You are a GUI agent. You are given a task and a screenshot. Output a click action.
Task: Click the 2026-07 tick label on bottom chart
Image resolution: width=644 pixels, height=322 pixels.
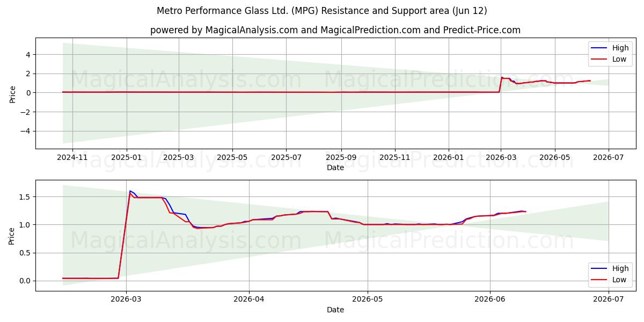point(609,299)
